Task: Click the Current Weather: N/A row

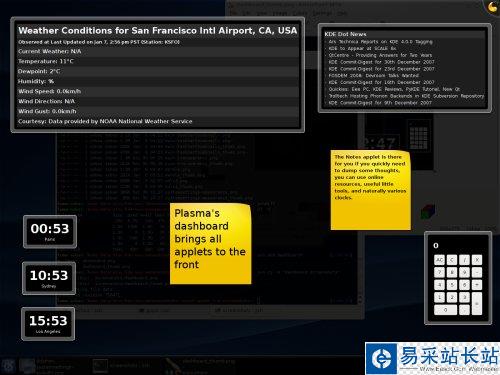Action: click(x=158, y=51)
